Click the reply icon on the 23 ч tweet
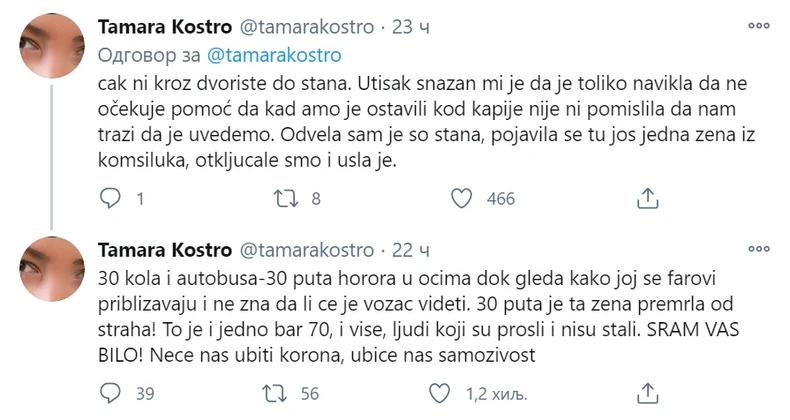 coord(111,199)
